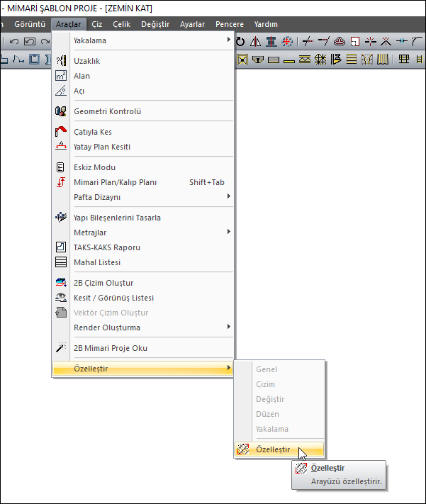
Task: Click the red cloud-shaped toolbar icon
Action: click(340, 41)
